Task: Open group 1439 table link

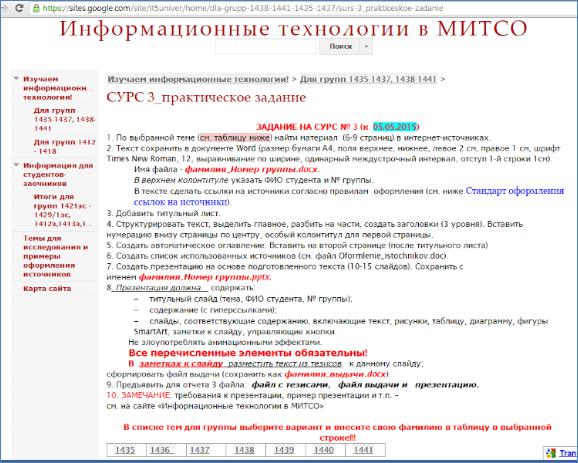Action: 284,450
